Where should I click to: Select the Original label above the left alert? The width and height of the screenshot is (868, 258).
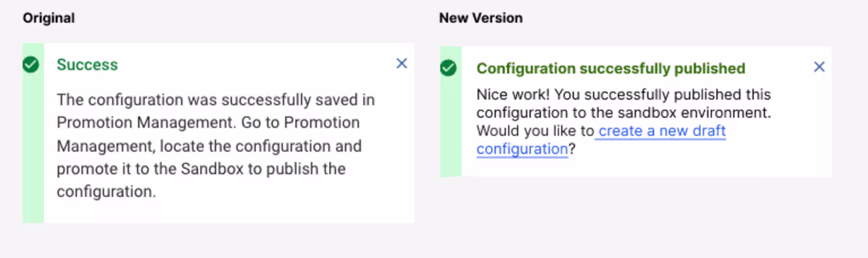tap(49, 19)
